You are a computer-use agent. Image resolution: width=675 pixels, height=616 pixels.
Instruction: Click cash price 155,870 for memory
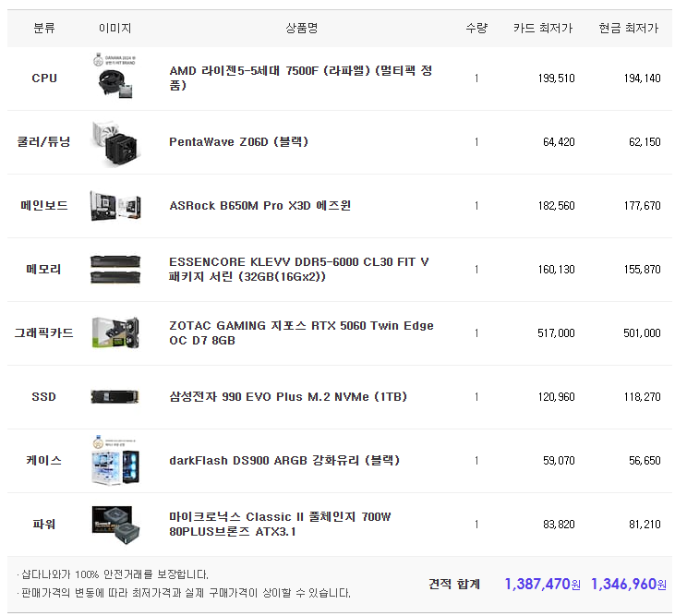tap(642, 269)
